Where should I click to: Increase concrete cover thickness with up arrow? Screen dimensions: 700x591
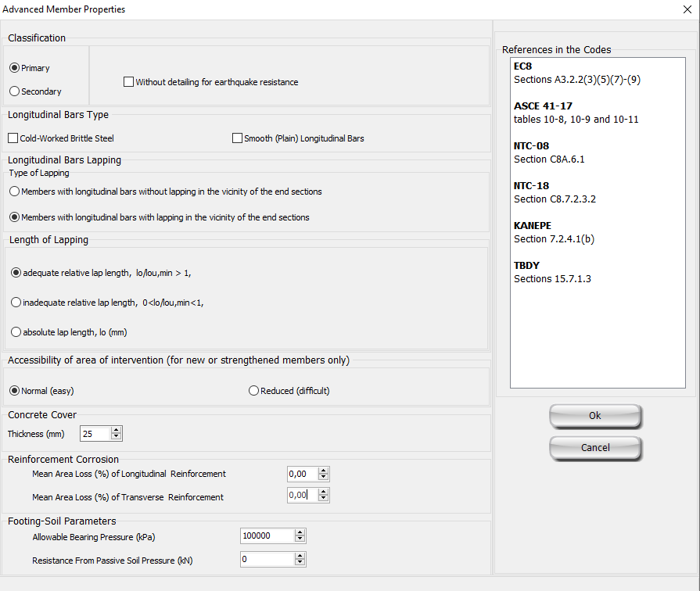[117, 430]
